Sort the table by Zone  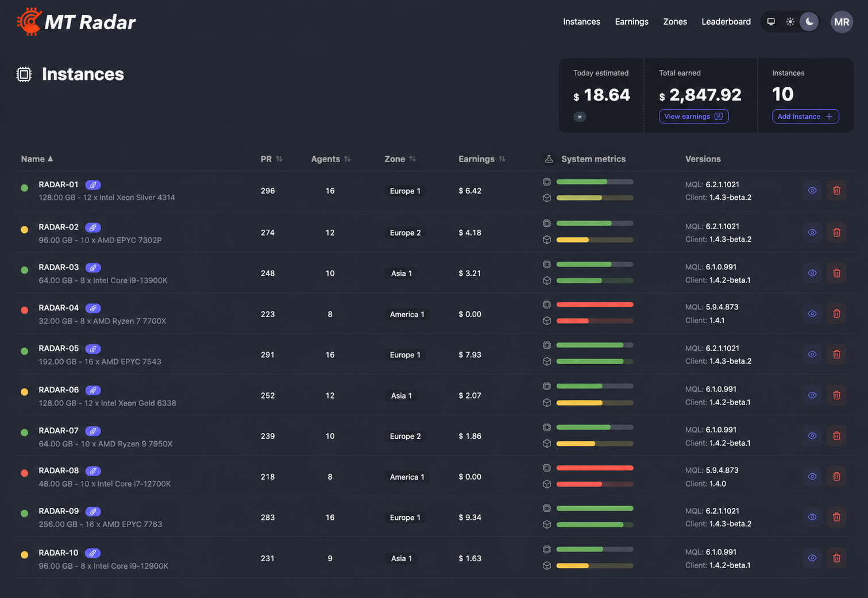(400, 159)
